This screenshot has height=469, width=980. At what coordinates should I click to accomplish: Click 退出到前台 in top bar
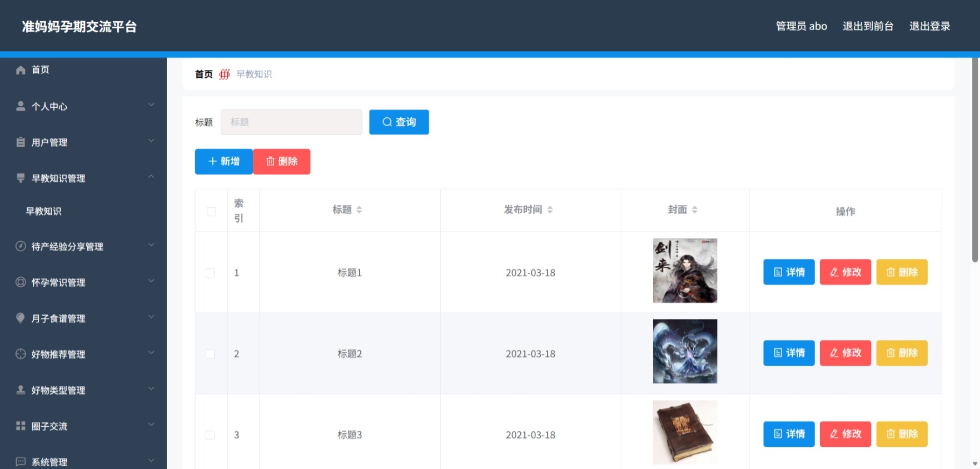pos(868,26)
